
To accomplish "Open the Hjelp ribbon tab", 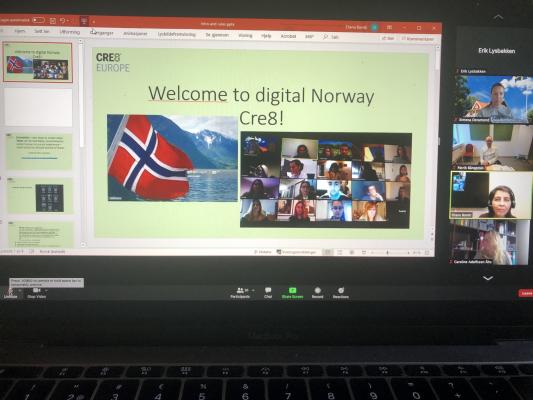I will (266, 35).
